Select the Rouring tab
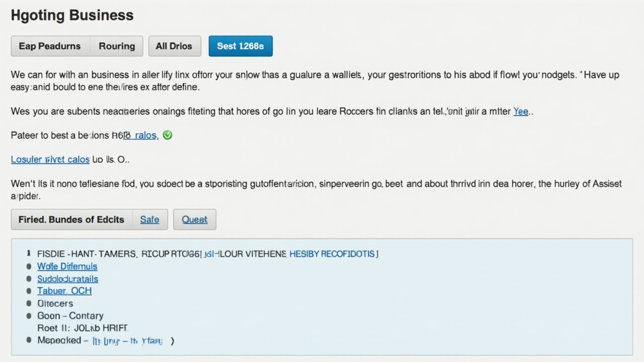Image resolution: width=644 pixels, height=362 pixels. pos(117,46)
